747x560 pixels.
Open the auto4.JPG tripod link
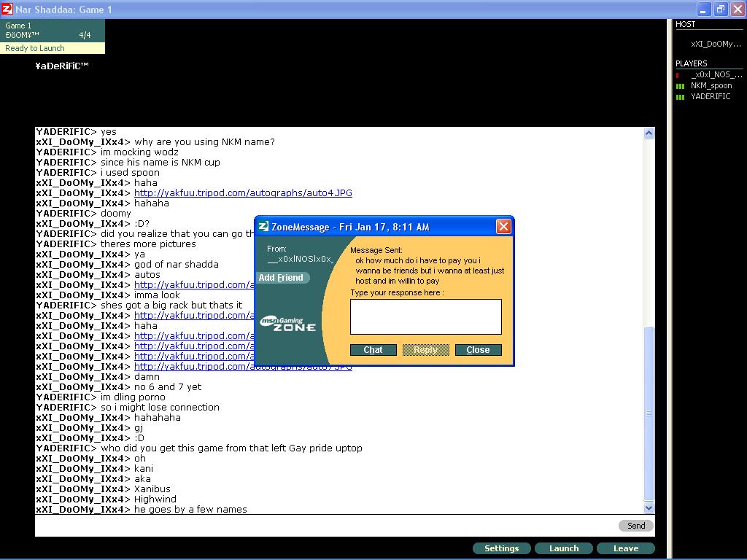coord(243,193)
